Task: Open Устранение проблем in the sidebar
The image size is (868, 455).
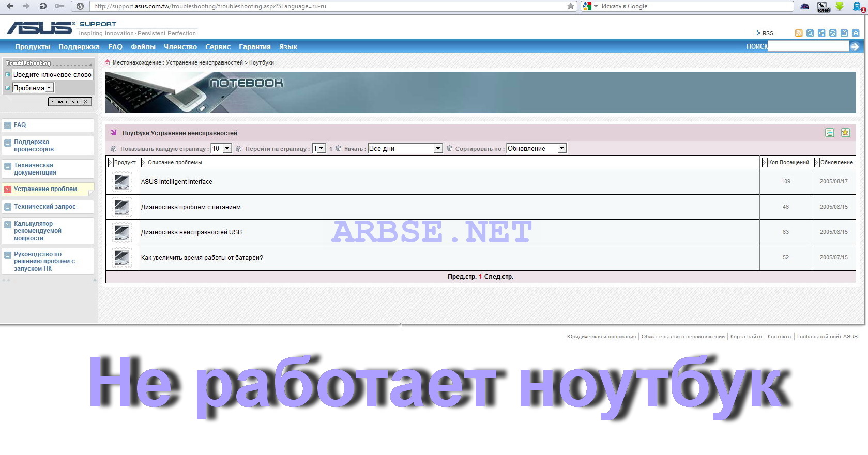Action: [48, 189]
